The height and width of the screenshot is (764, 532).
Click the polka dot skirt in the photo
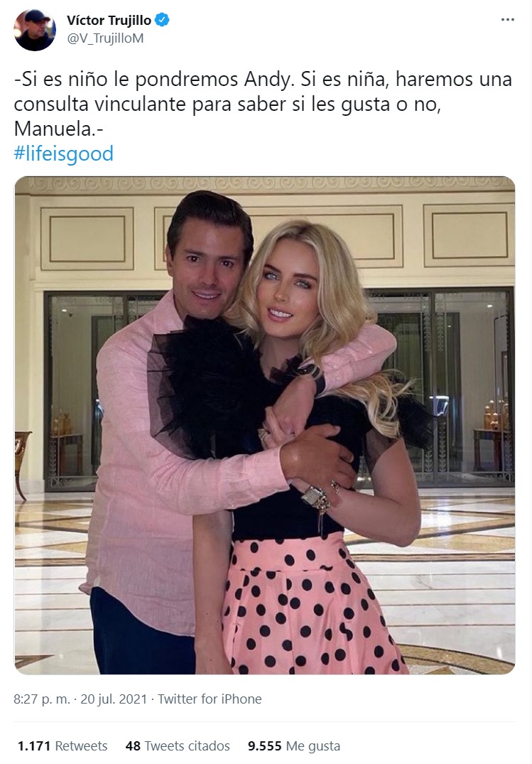[x=312, y=607]
